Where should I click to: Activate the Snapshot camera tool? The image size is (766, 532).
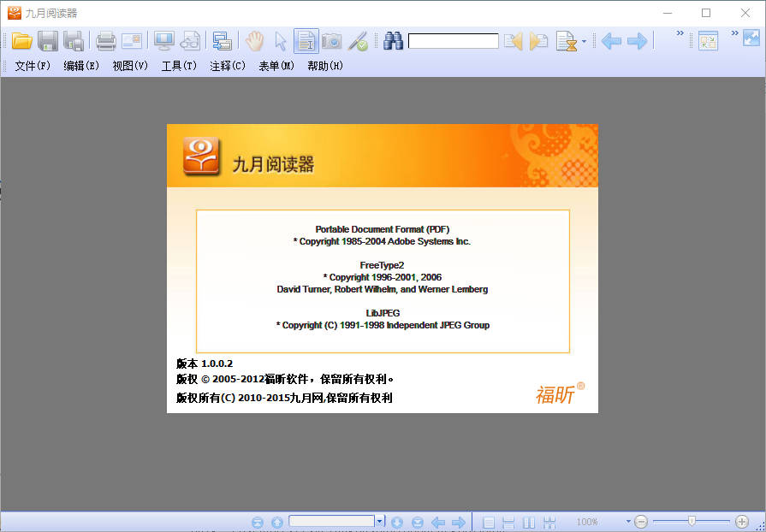[332, 41]
